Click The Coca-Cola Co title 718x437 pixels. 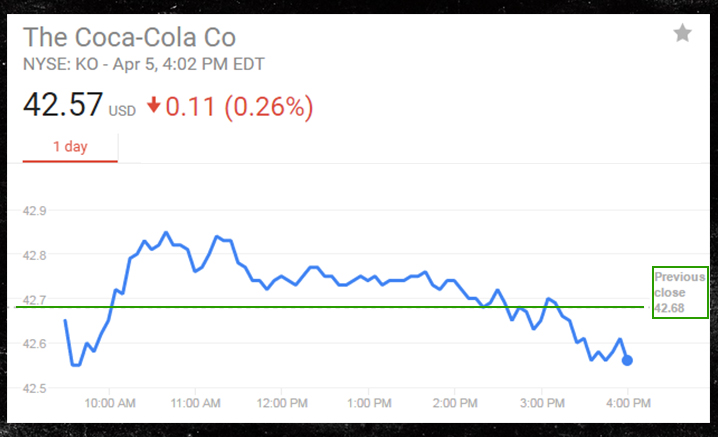tap(130, 38)
